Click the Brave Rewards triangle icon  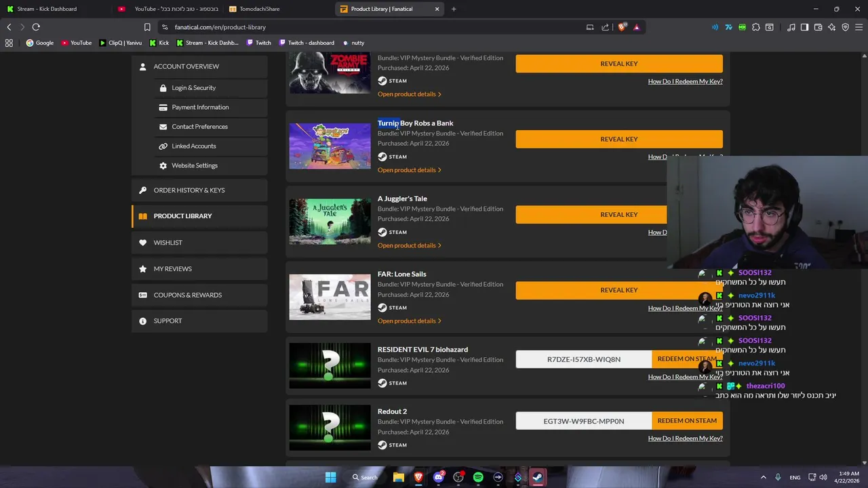[x=636, y=27]
